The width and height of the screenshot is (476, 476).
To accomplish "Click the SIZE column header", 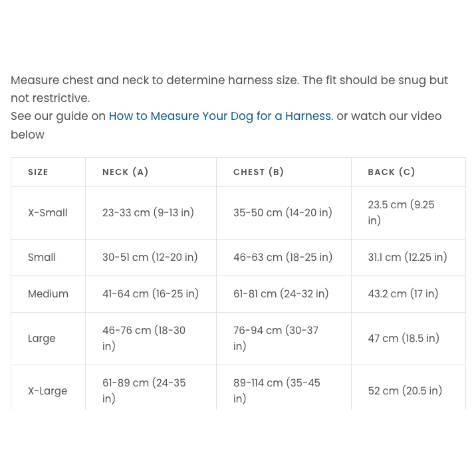I will tap(38, 172).
